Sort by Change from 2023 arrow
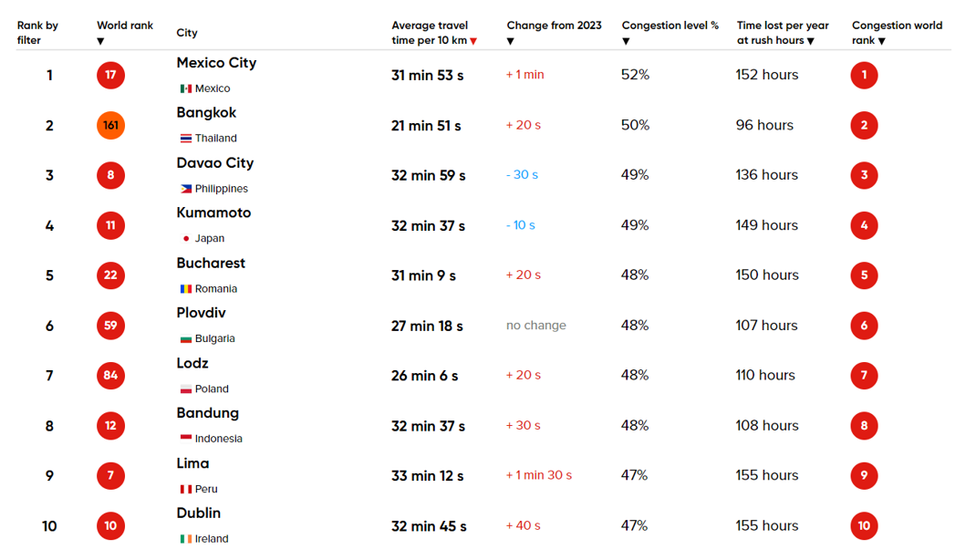This screenshot has width=976, height=560. 510,41
